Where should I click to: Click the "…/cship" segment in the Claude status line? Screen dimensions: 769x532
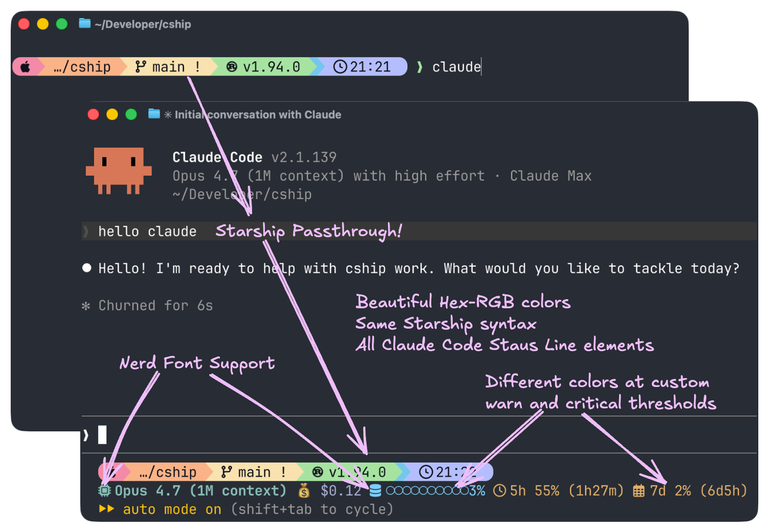pyautogui.click(x=167, y=472)
